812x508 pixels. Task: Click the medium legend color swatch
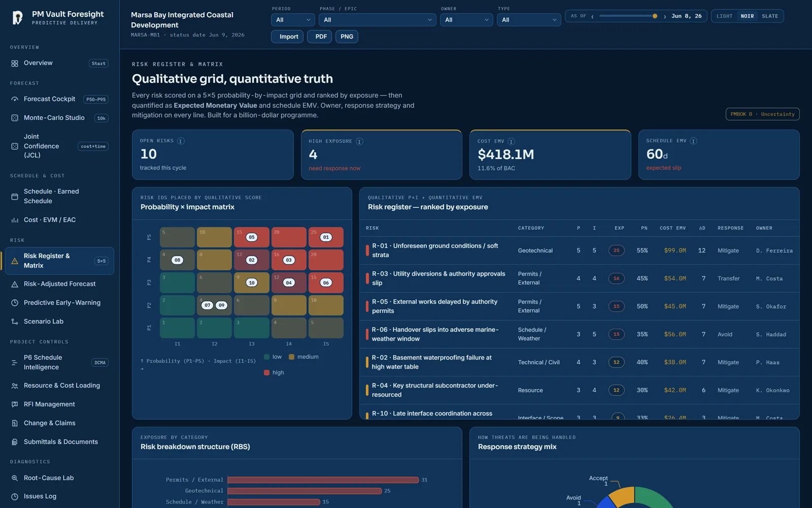click(x=292, y=357)
